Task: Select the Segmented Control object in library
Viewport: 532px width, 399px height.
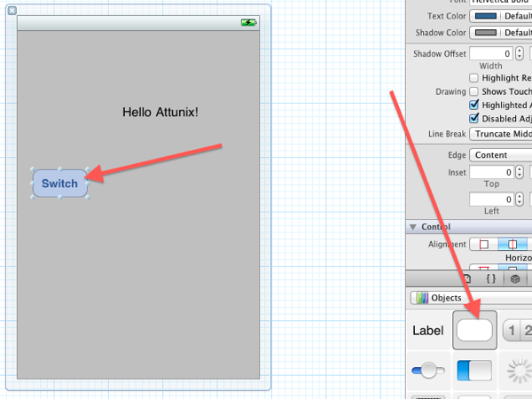Action: 516,331
